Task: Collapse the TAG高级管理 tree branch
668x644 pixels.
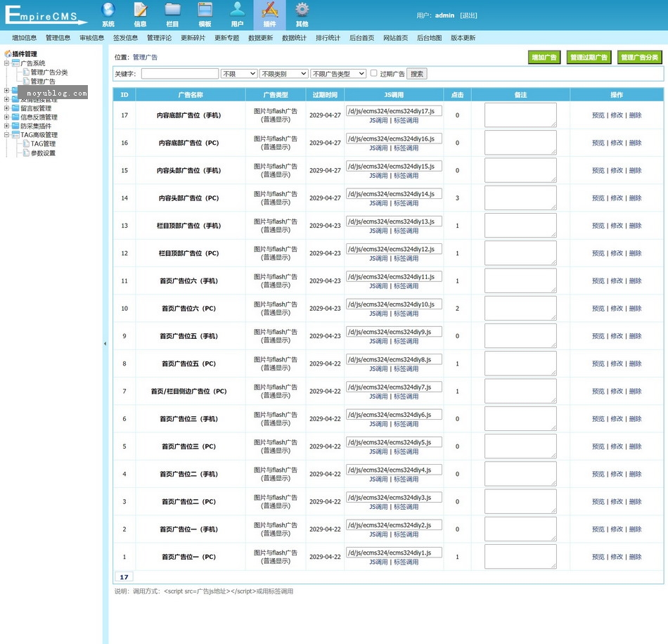Action: 6,134
